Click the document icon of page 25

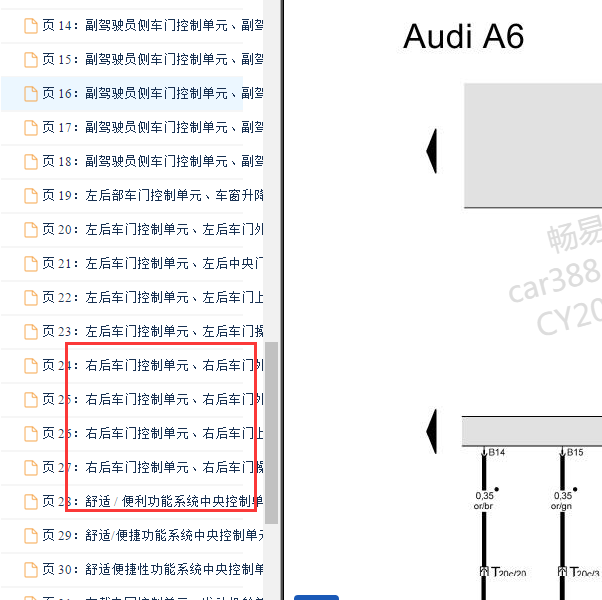click(x=31, y=400)
